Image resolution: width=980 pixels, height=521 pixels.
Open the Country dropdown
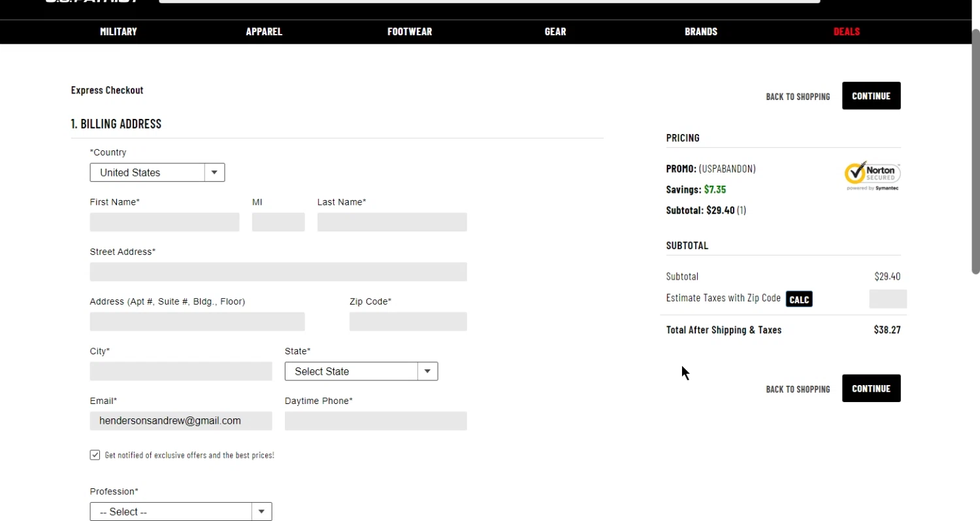157,173
